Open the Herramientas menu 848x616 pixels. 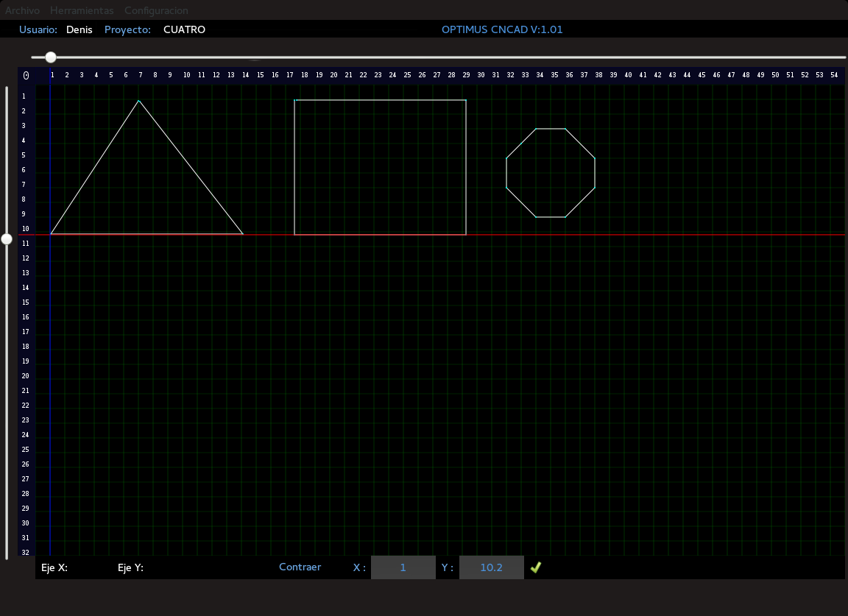[x=82, y=10]
